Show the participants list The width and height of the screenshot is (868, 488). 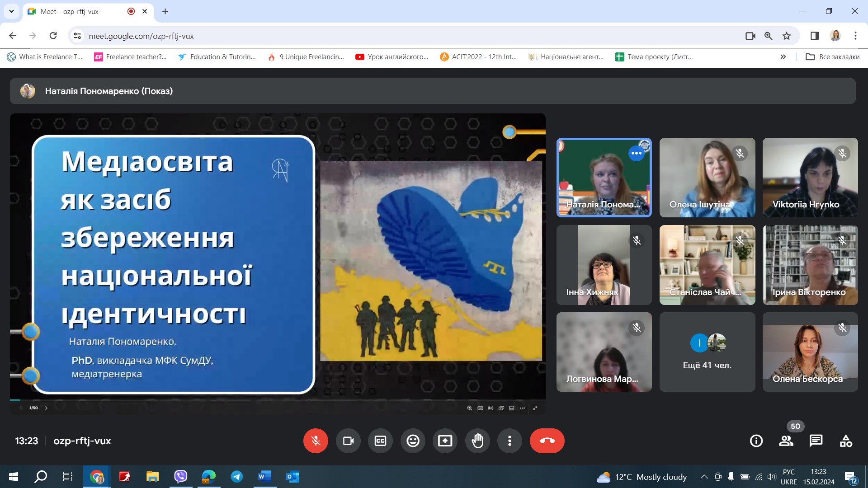[786, 441]
